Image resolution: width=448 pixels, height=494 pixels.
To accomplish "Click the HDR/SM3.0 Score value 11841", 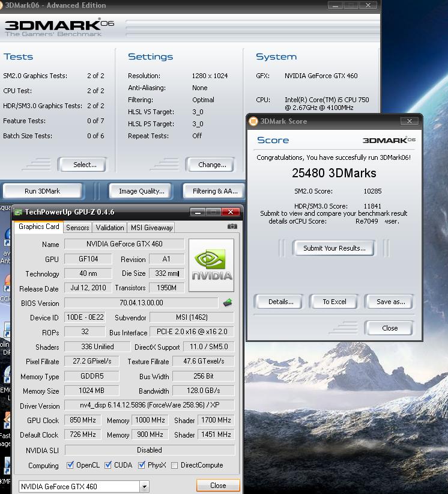I will coord(372,206).
